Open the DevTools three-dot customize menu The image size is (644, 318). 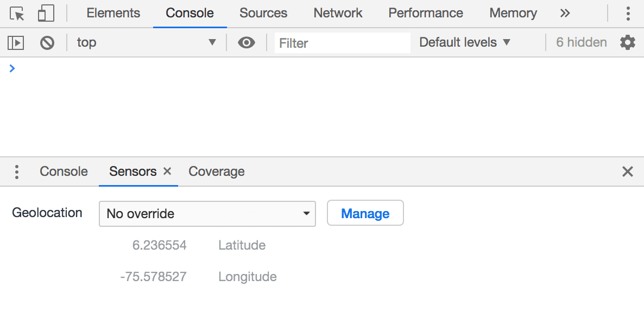pos(628,14)
